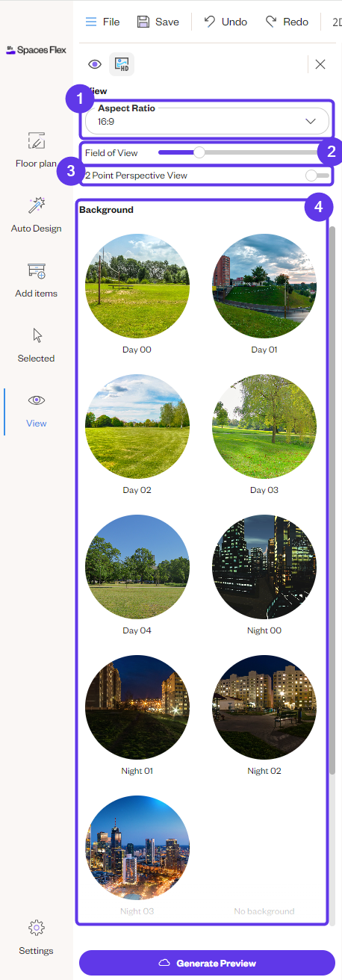Click the background list scrollbar
Screen dimensions: 342x980
pyautogui.click(x=332, y=499)
